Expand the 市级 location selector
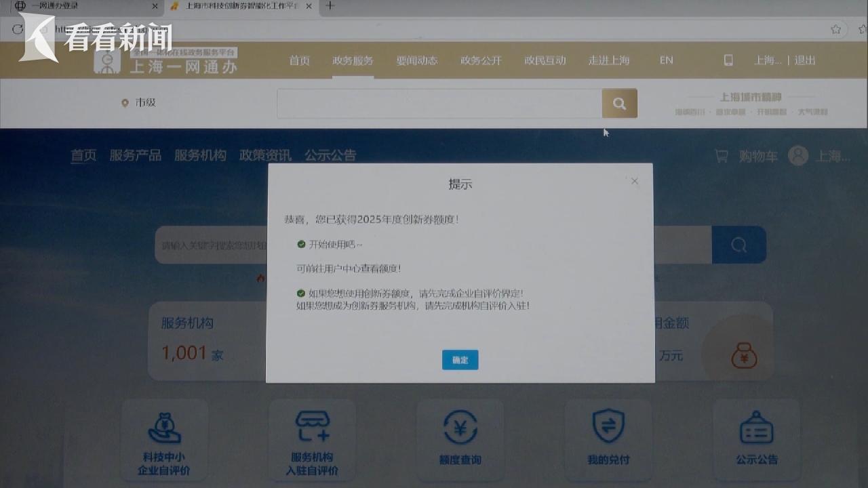The width and height of the screenshot is (868, 488). tap(139, 103)
